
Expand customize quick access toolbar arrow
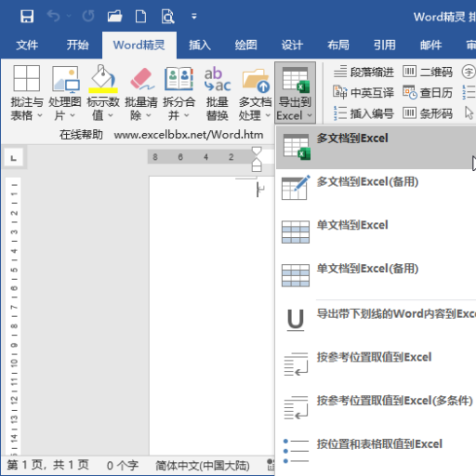[194, 16]
